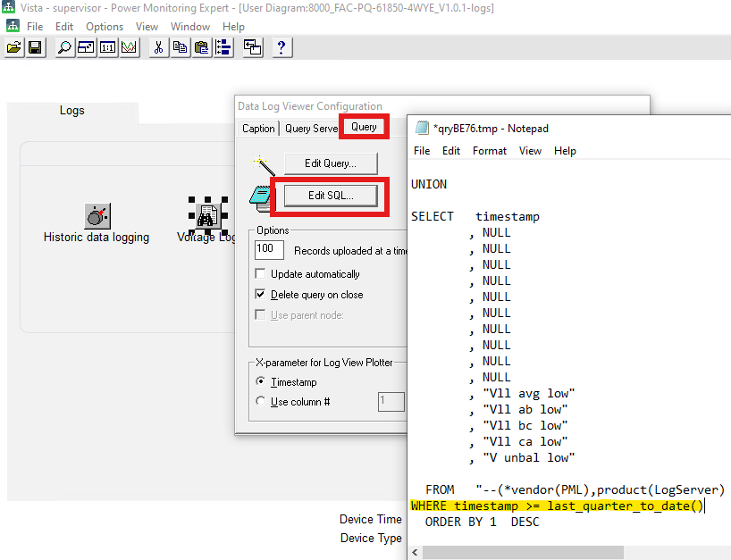Click the Device Time label
Viewport: 731px width, 560px height.
click(371, 519)
